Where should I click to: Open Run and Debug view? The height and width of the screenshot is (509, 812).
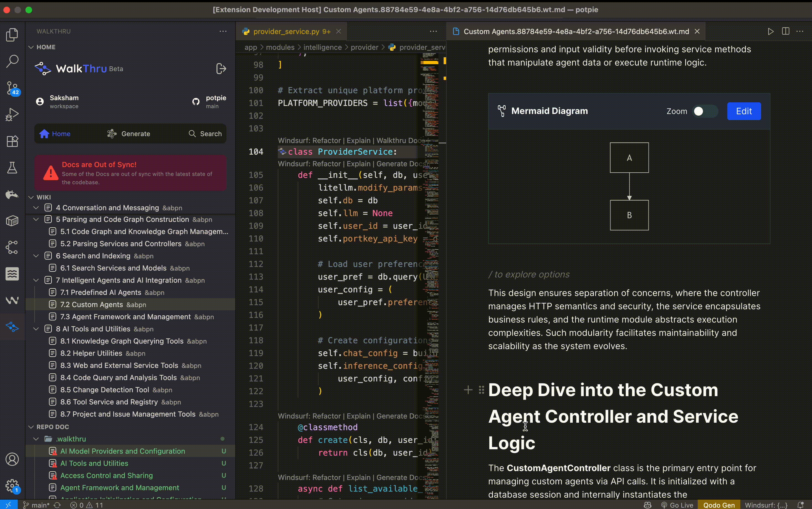12,115
